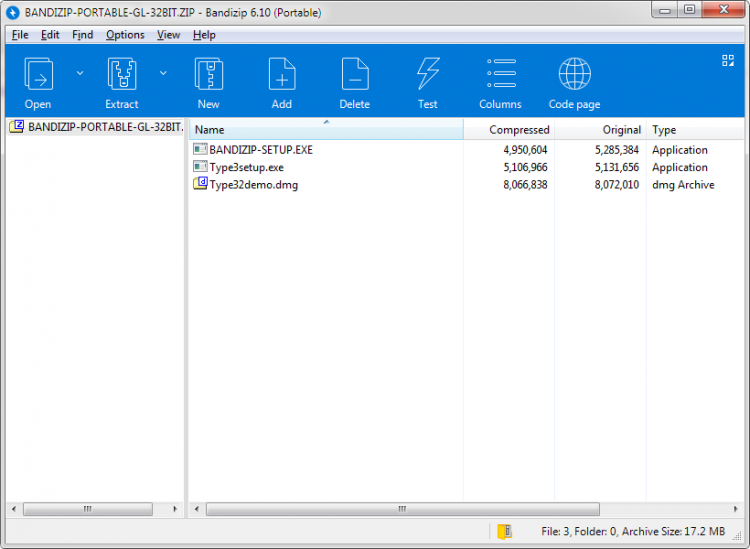
Task: Click folder tree scrollbar left arrow
Action: pos(13,509)
